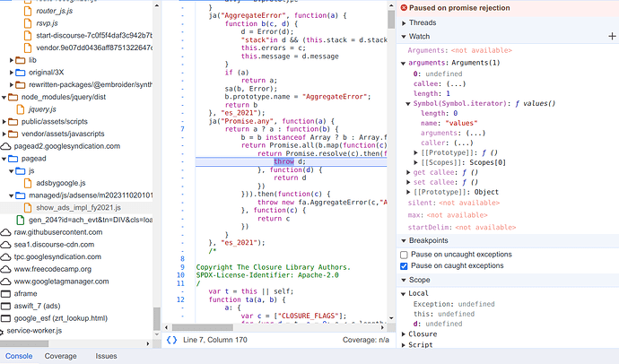Select service-worker.js in the navigator
This screenshot has height=364, width=619.
point(34,331)
